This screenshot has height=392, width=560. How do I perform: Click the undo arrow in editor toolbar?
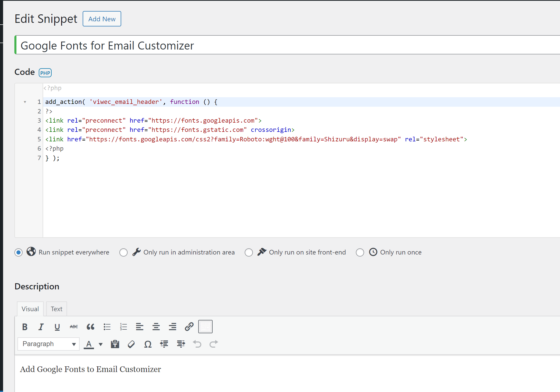click(x=197, y=344)
